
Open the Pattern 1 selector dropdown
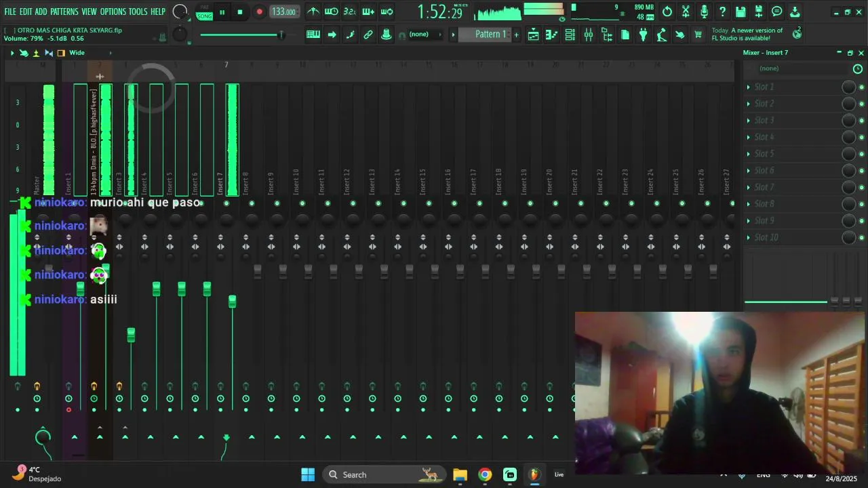click(486, 35)
